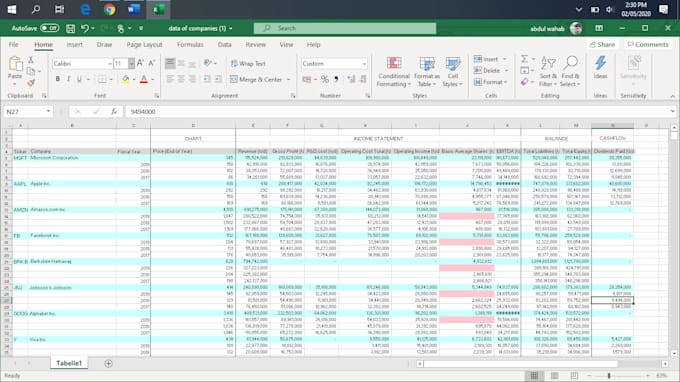Viewport: 680px width, 382px height.
Task: Click the Decrease Indent icon
Action: point(207,79)
